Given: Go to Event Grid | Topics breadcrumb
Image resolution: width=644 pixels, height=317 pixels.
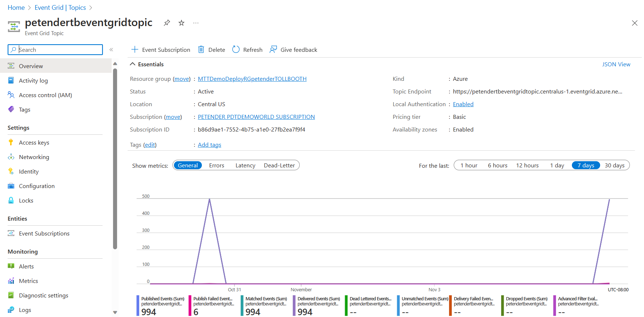Looking at the screenshot, I should (60, 8).
